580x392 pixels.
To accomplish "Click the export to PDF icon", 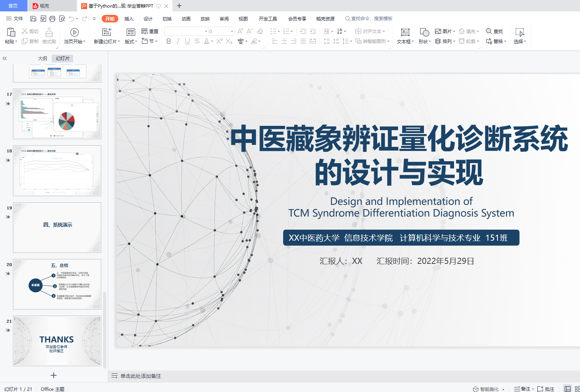I will pyautogui.click(x=43, y=19).
